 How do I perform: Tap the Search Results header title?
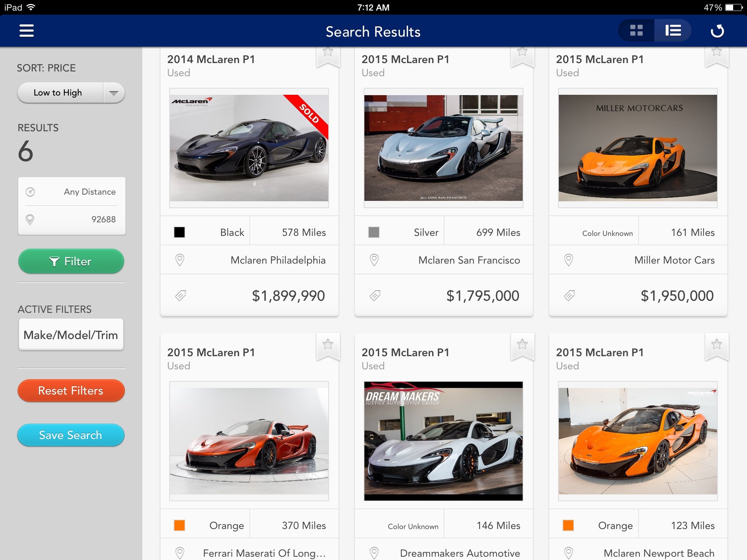[373, 32]
